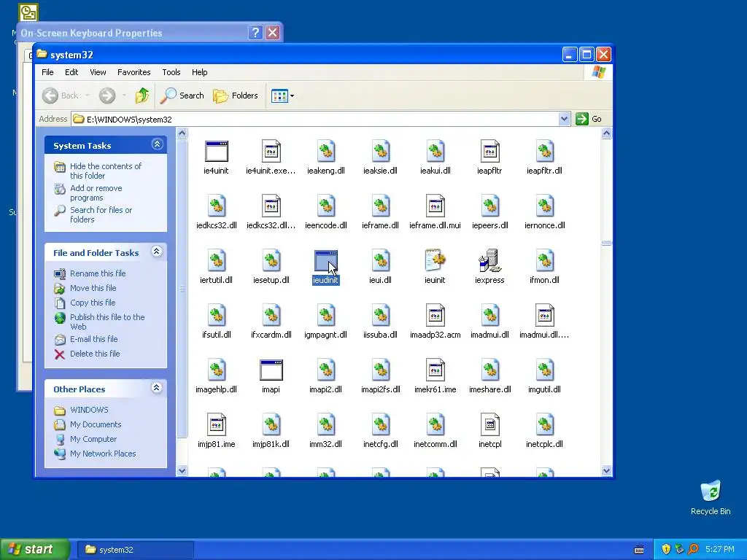Click Move this file link

[x=93, y=288]
